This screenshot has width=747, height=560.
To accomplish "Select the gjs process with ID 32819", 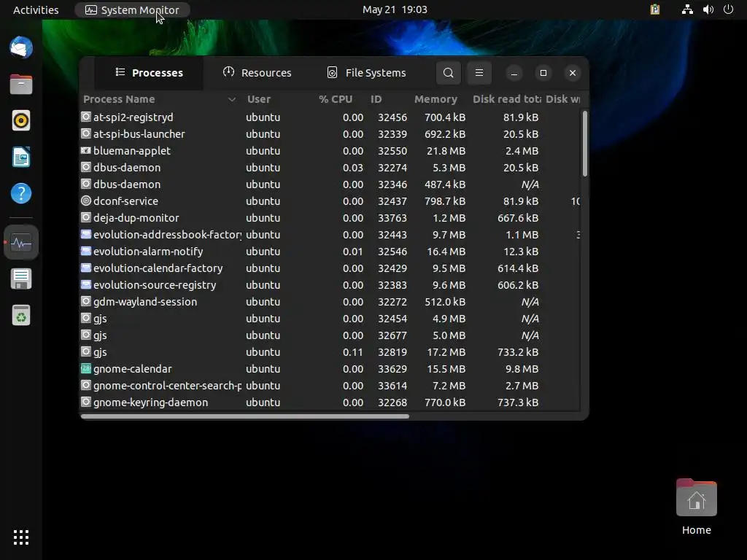I will coord(330,352).
